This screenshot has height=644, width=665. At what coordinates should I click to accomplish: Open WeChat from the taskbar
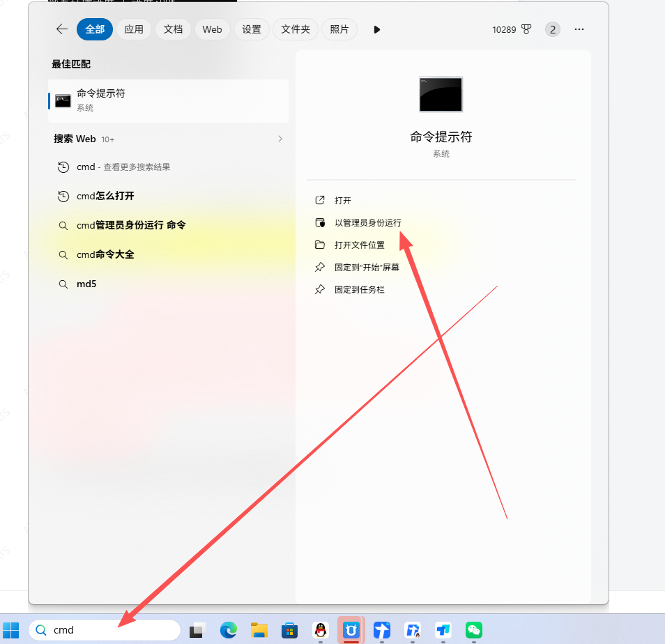474,630
